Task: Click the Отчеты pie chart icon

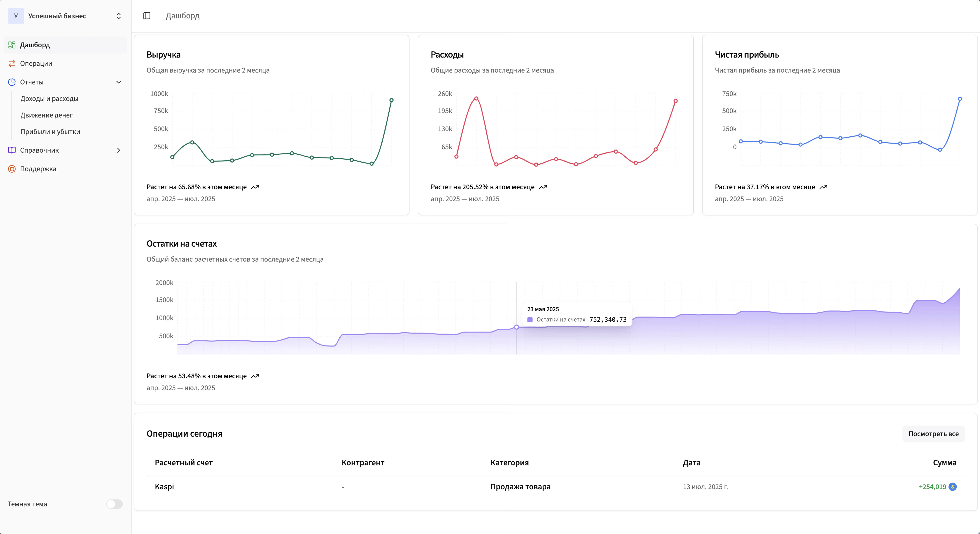Action: pyautogui.click(x=12, y=82)
